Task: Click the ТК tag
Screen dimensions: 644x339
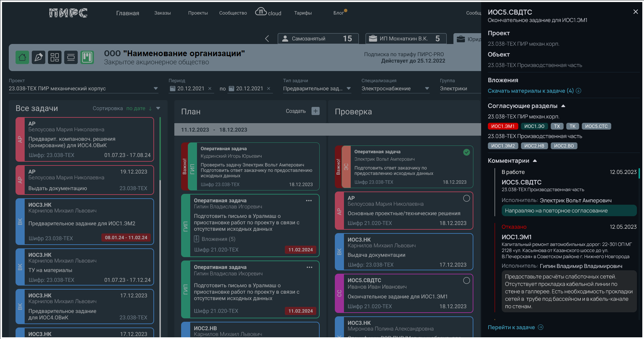Action: 572,126
